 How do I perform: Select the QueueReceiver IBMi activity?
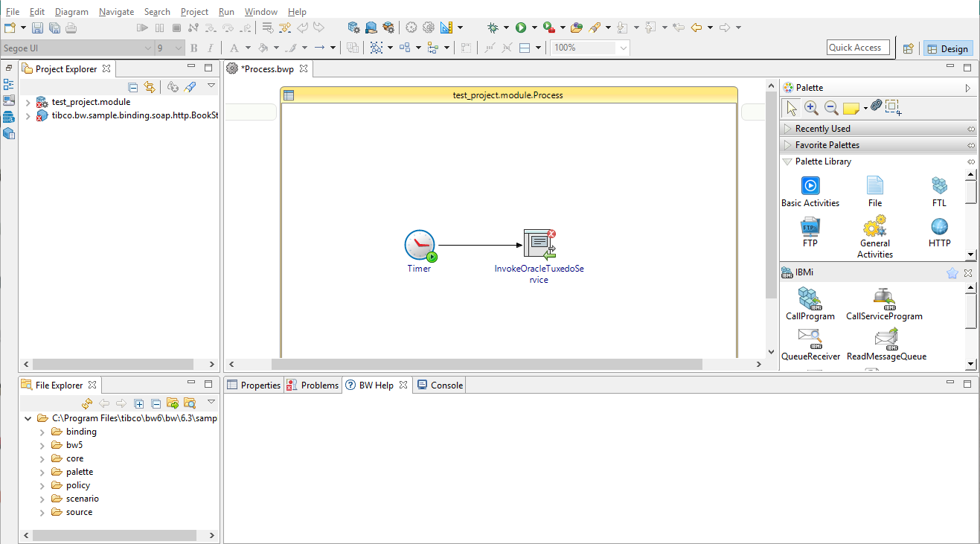810,345
